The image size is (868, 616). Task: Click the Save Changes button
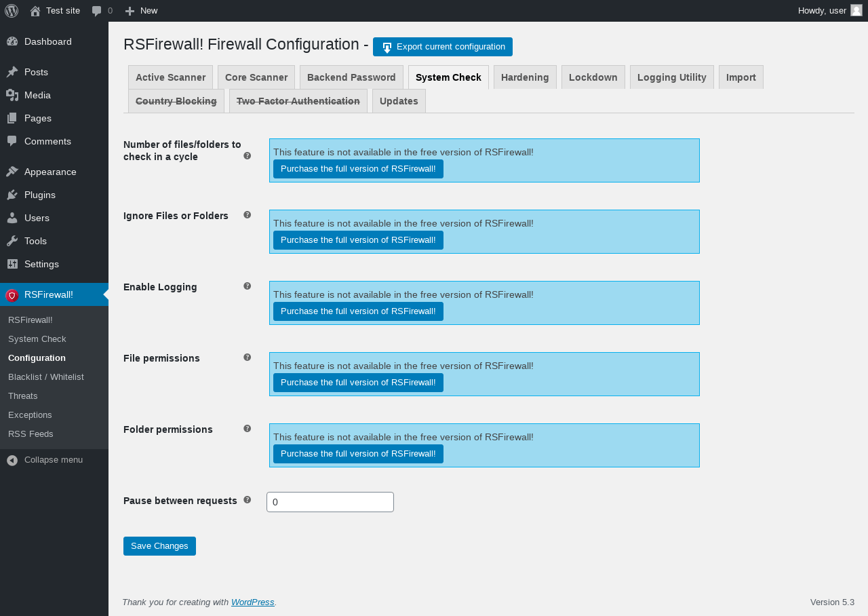[159, 546]
